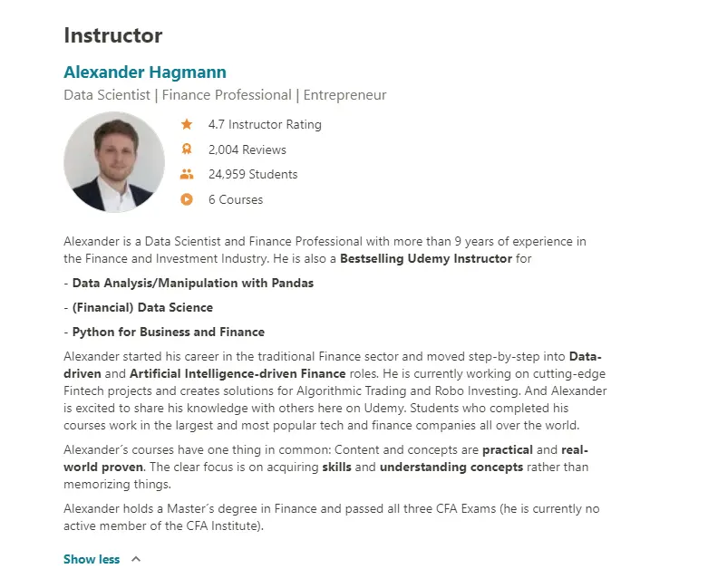Click the instructor's circular profile photo
This screenshot has width=708, height=588.
(x=114, y=162)
